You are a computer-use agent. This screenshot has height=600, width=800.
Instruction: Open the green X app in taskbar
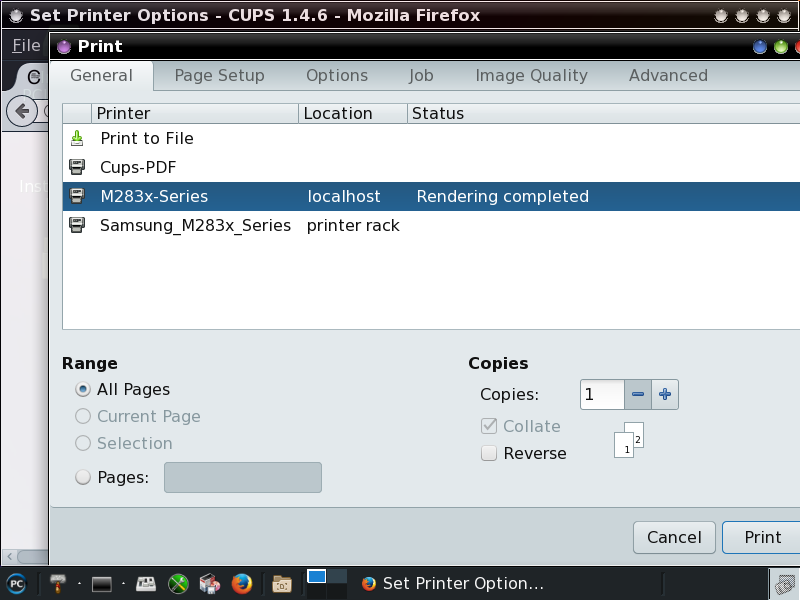tap(177, 583)
